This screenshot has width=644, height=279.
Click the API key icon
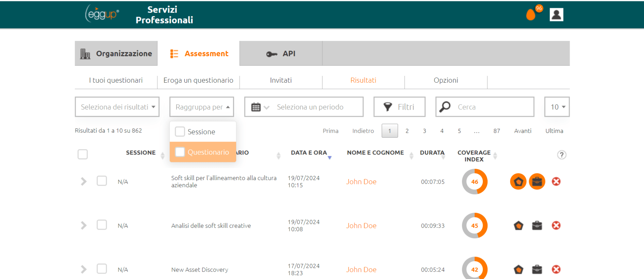(x=272, y=54)
